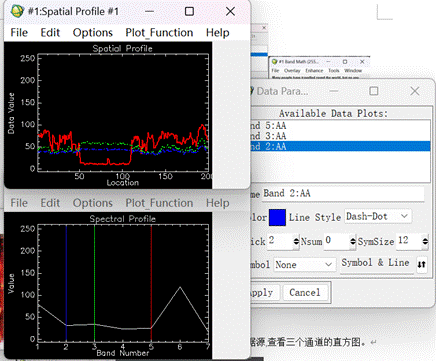The image size is (436, 361).
Task: Click the Nsum value field
Action: point(337,241)
